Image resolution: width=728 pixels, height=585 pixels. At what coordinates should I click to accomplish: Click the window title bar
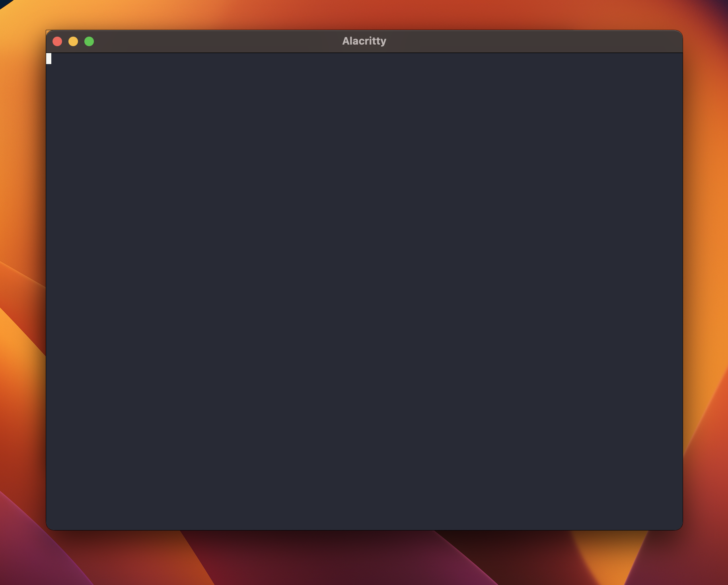239,40
